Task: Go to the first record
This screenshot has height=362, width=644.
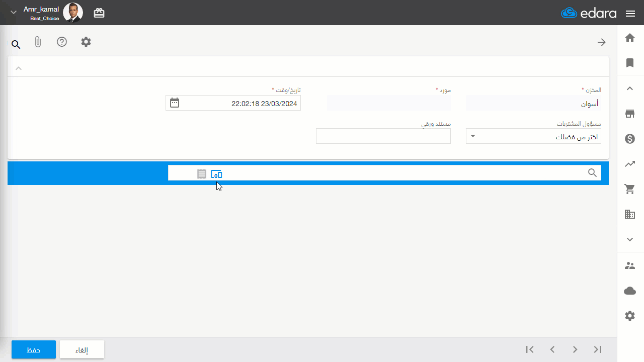Action: pos(530,349)
